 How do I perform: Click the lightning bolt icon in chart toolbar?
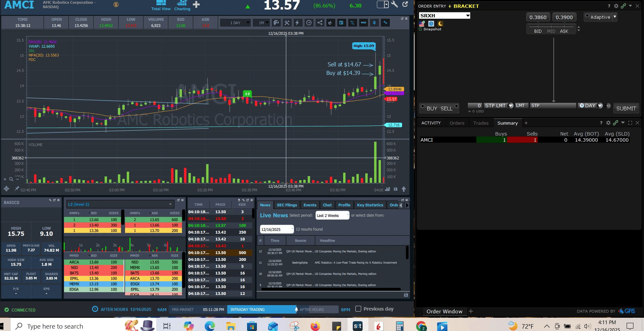[297, 23]
